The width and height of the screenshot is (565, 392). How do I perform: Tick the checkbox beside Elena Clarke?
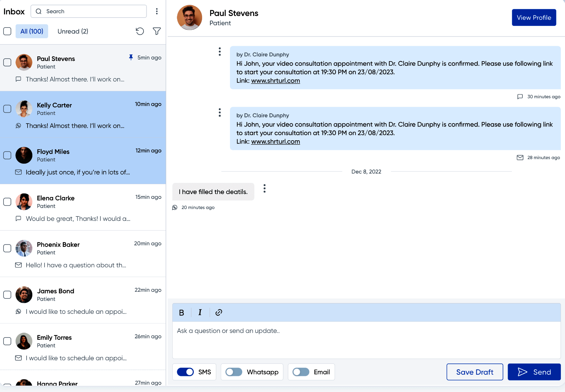point(7,202)
